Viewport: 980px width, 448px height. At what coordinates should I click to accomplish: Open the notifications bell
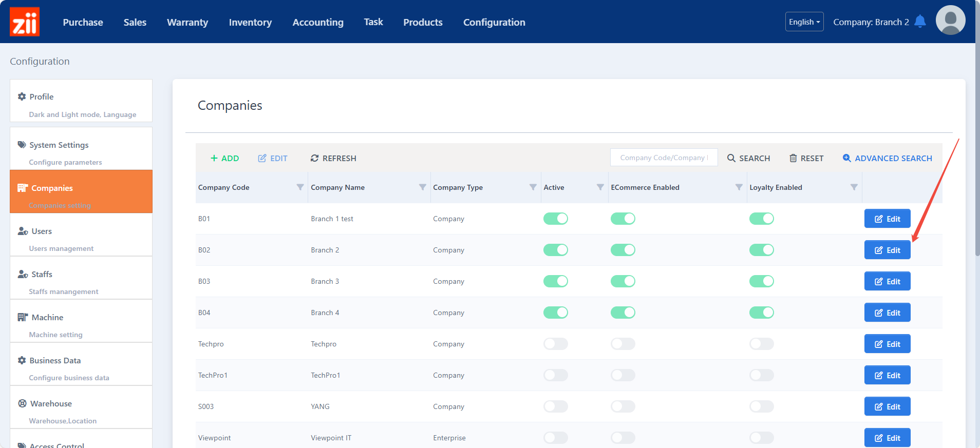click(x=920, y=22)
